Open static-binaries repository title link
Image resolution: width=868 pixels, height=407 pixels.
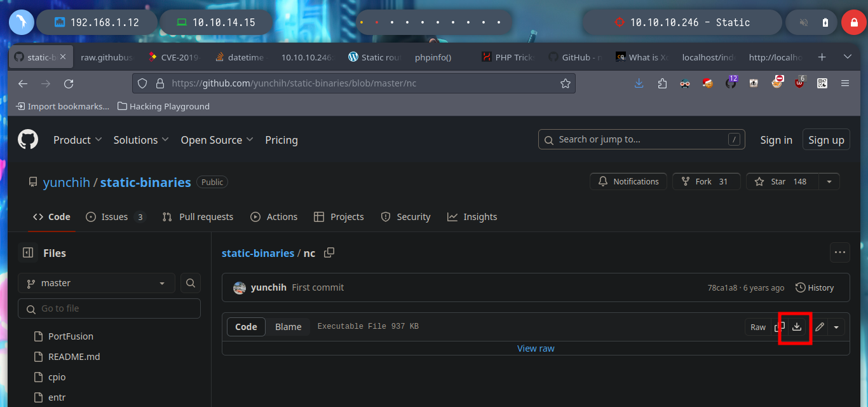(146, 183)
